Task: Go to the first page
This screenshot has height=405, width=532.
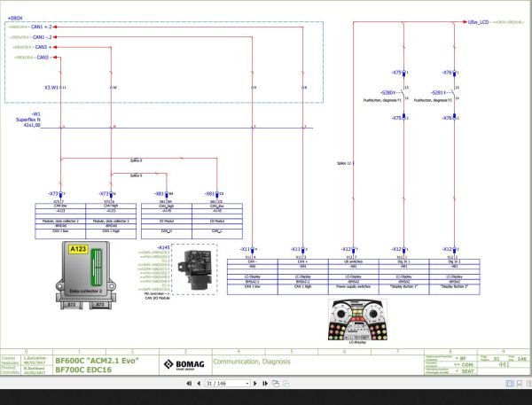Action: (189, 384)
